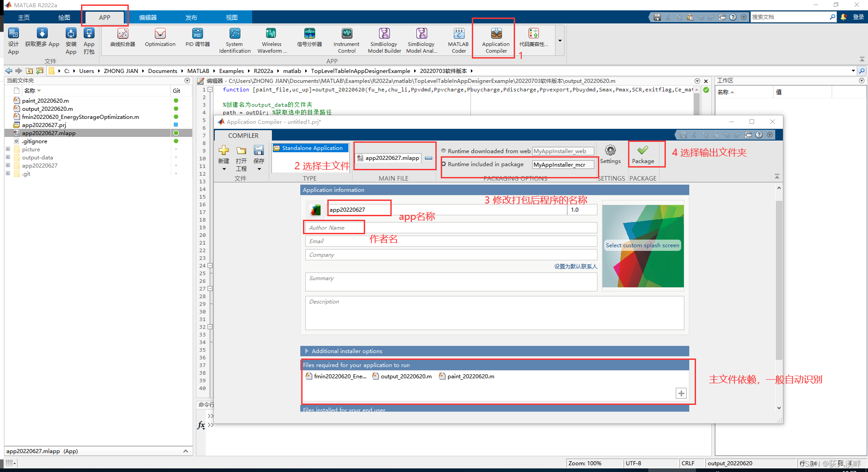Viewport: 868px width, 472px height.
Task: Launch the Application Compiler
Action: pos(496,41)
